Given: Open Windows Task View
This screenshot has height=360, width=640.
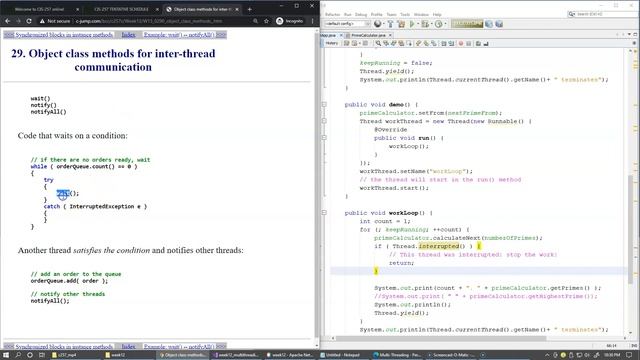Looking at the screenshot, I should (42, 355).
